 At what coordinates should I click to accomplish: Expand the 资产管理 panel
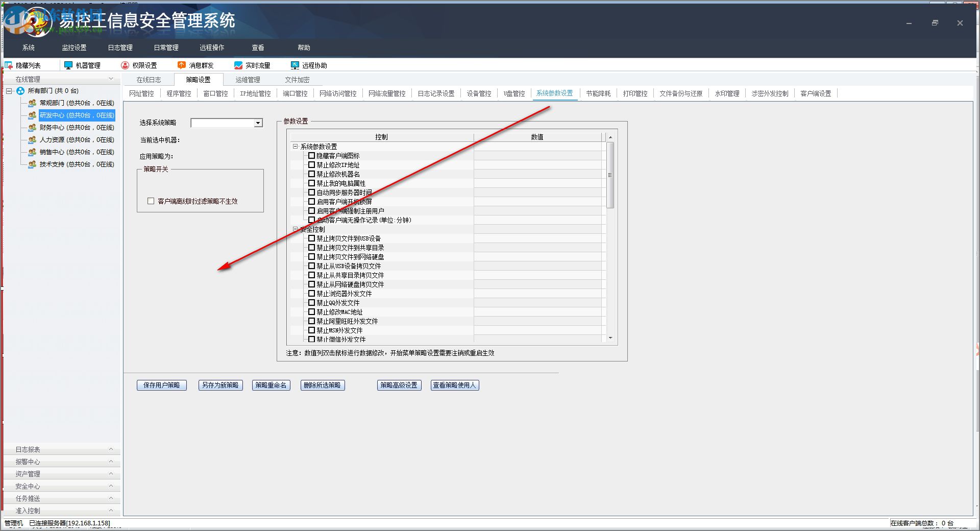click(x=111, y=474)
